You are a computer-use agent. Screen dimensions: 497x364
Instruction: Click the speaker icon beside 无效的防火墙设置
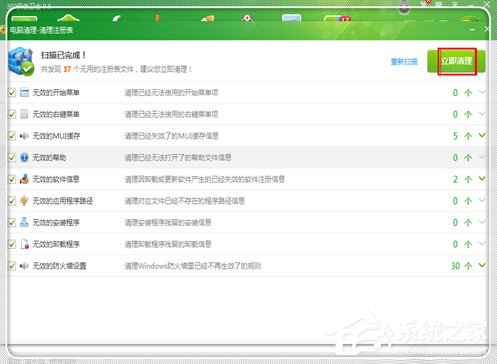tap(24, 266)
